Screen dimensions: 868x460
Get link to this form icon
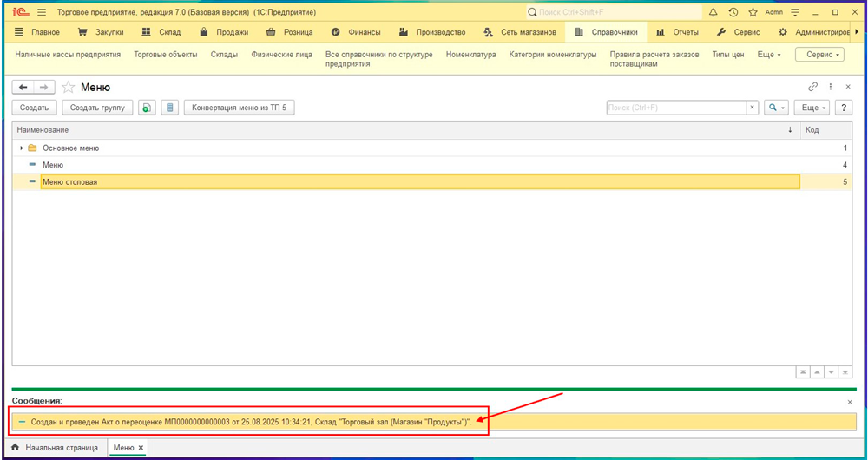coord(813,87)
